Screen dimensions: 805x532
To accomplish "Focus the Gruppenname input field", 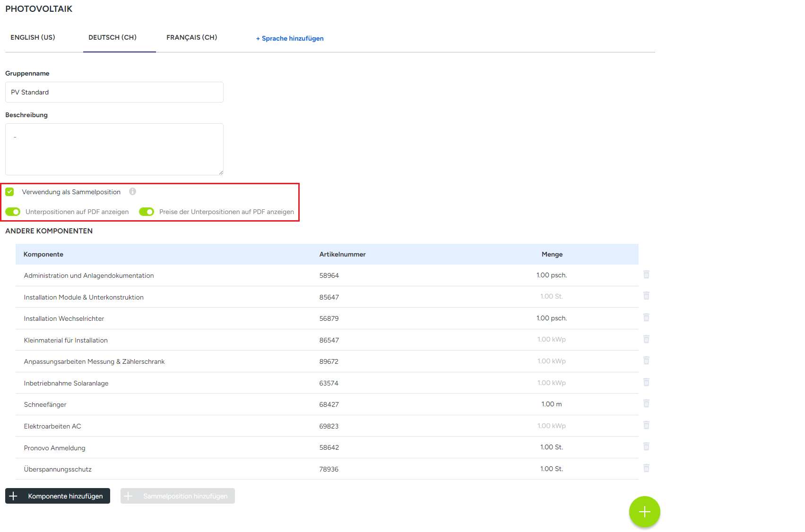I will click(x=114, y=92).
